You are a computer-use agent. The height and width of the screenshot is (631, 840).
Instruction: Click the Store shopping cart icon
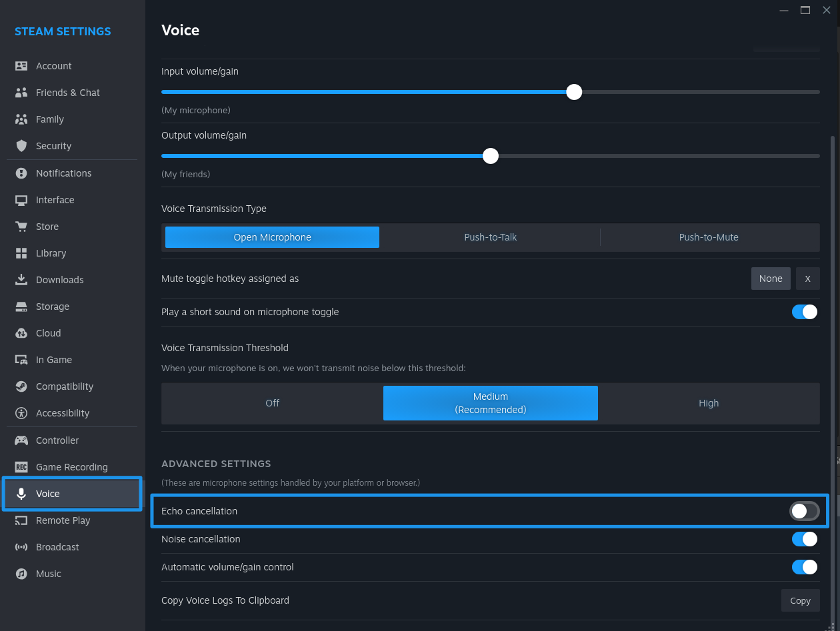point(21,227)
